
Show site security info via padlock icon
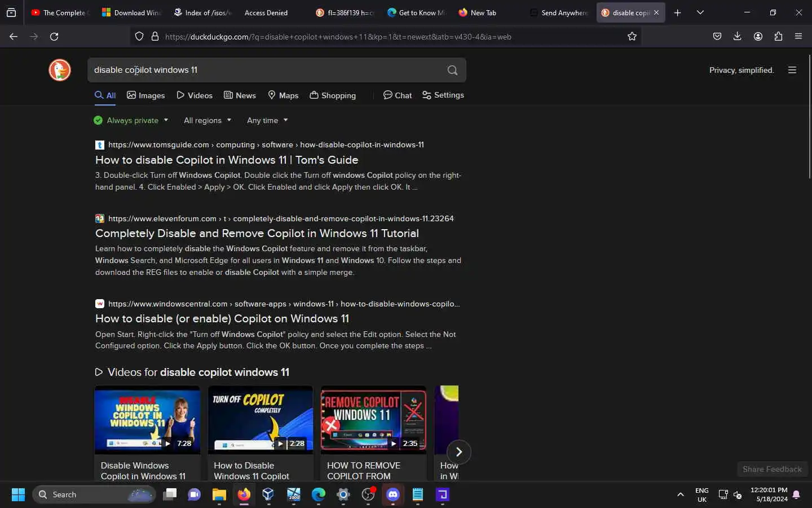coord(155,37)
